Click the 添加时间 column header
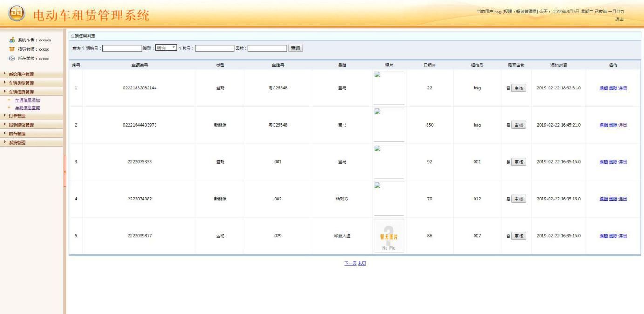Viewport: 644px width, 314px height. point(559,65)
